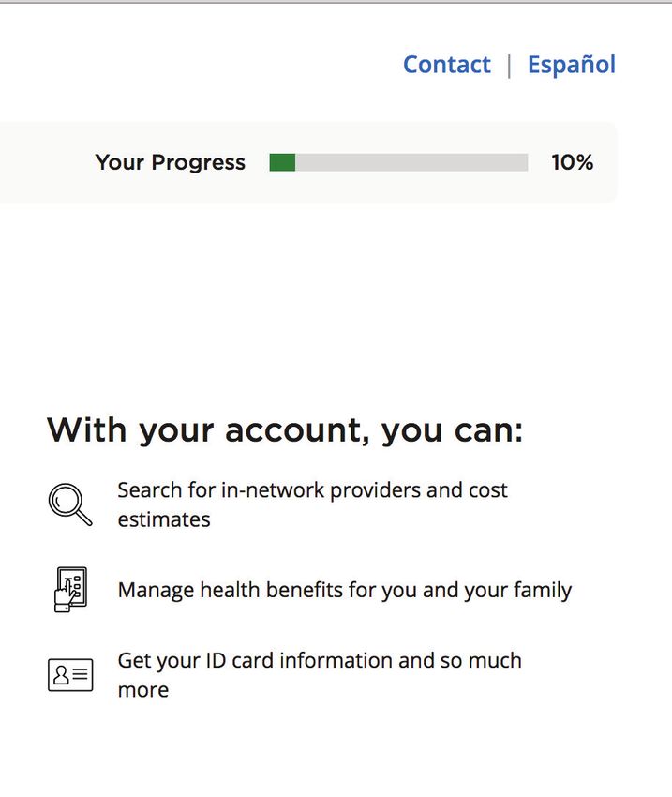The height and width of the screenshot is (797, 672).
Task: Click Manage health benefits for you text
Action: point(344,590)
